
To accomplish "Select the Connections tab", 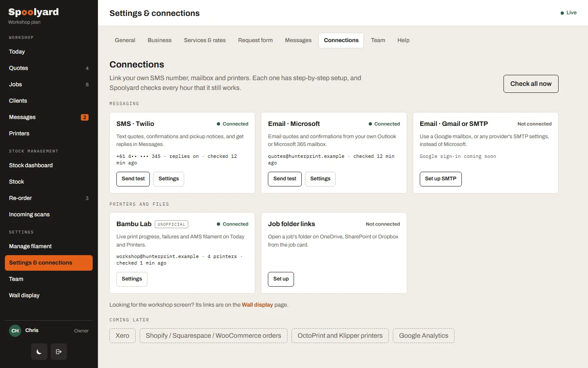I will (x=341, y=40).
